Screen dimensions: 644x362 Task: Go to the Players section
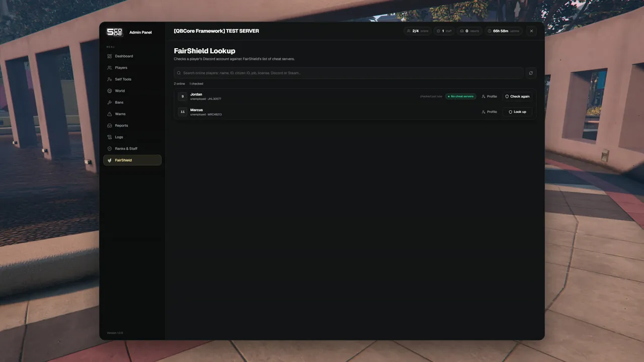point(132,68)
